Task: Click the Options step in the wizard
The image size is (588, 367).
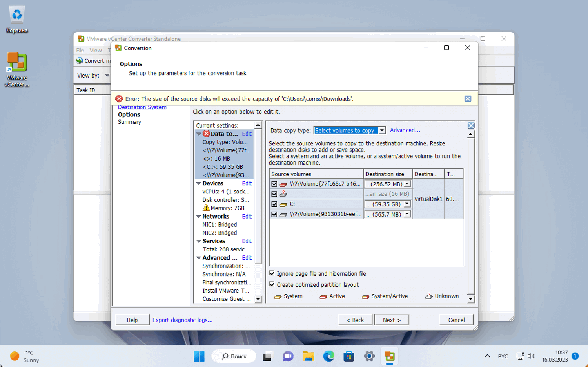Action: pyautogui.click(x=129, y=114)
